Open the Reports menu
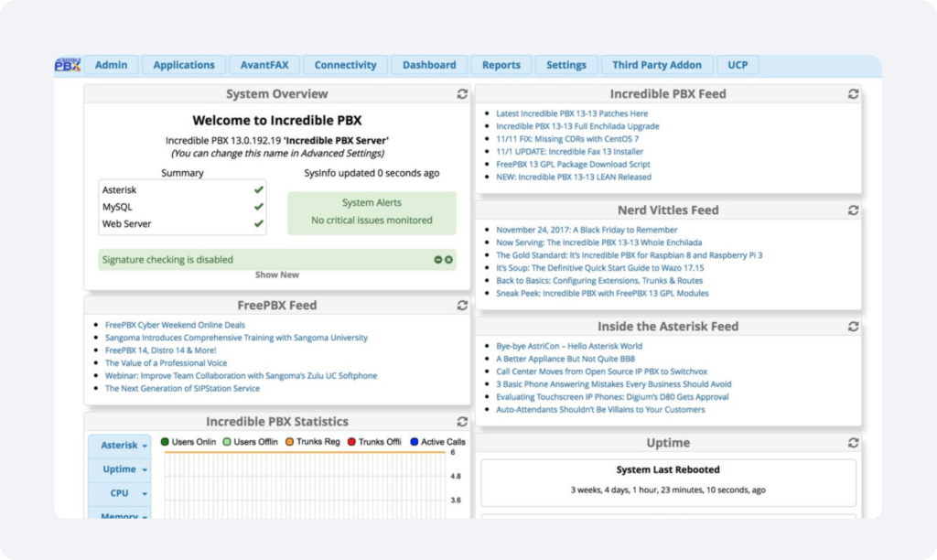 [501, 65]
